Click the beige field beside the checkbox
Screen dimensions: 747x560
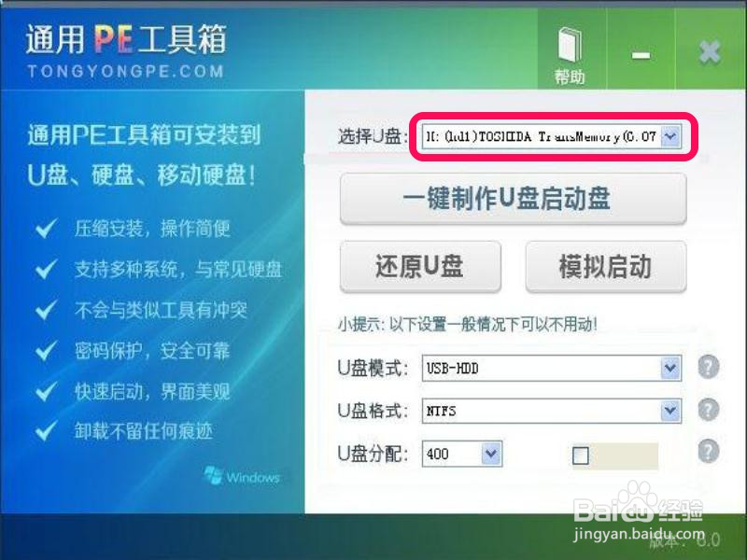(x=624, y=455)
